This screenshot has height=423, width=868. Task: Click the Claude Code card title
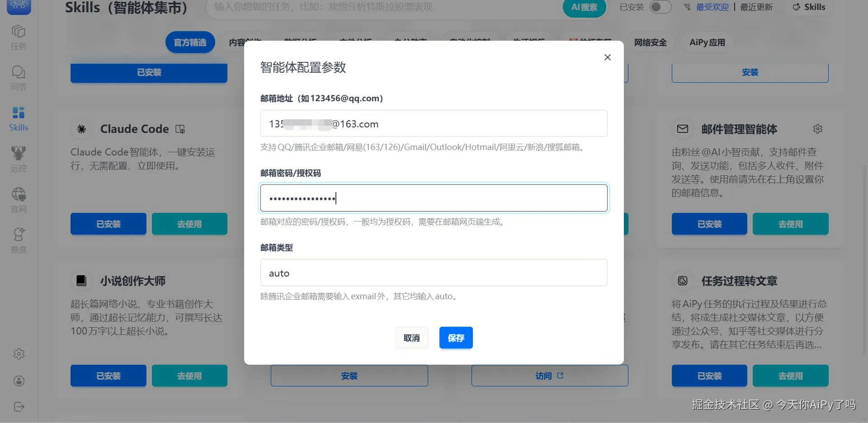tap(134, 129)
